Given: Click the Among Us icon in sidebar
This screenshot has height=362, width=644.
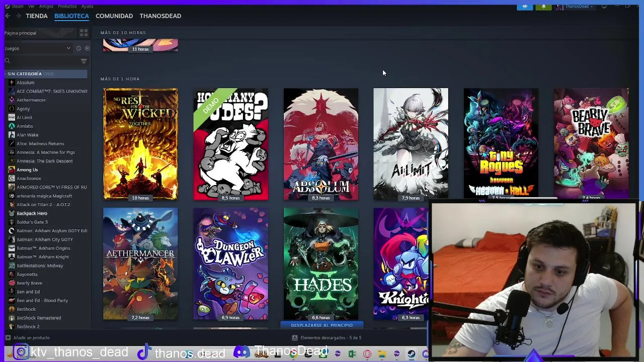Looking at the screenshot, I should (12, 170).
